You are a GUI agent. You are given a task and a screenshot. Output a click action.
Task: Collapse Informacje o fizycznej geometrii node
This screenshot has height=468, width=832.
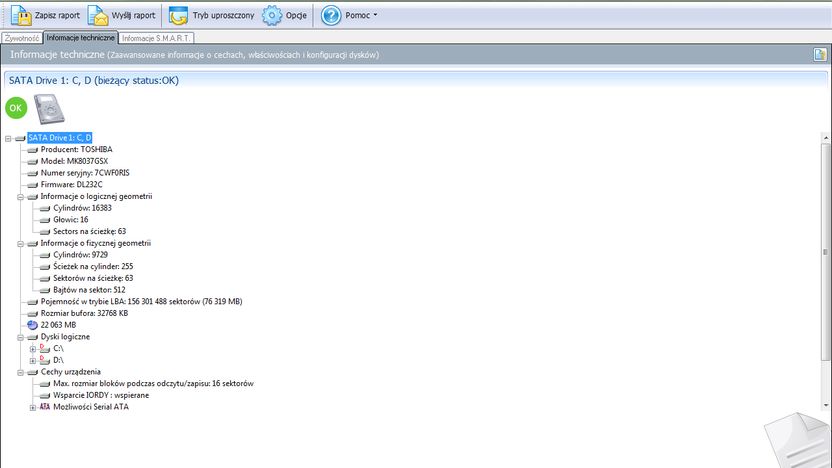point(20,244)
